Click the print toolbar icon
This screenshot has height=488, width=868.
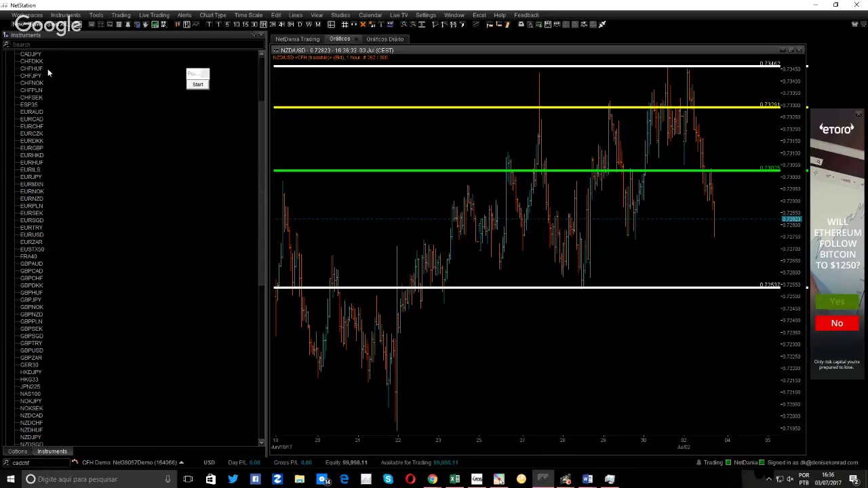pos(521,24)
